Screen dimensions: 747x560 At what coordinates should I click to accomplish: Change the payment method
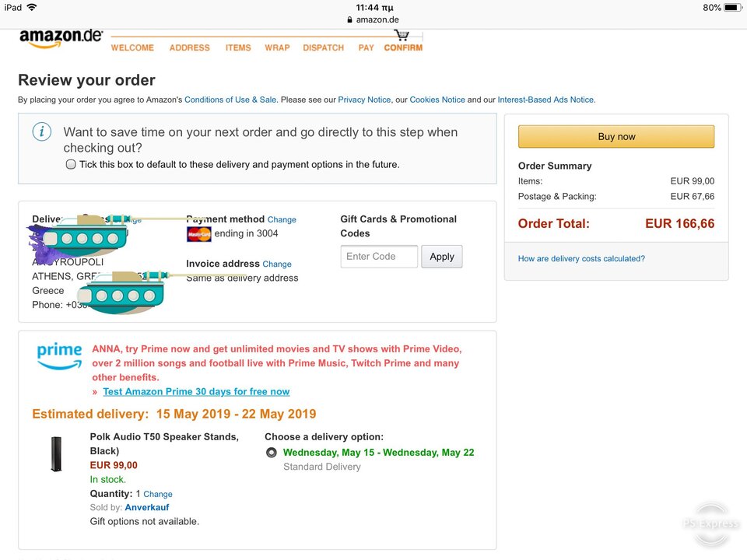pos(282,219)
